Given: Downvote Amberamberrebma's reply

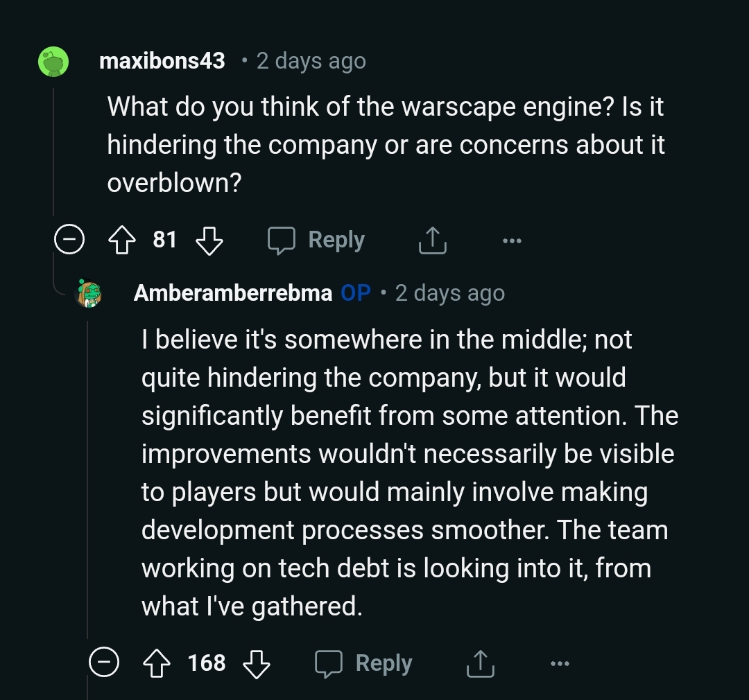Looking at the screenshot, I should pos(257,663).
